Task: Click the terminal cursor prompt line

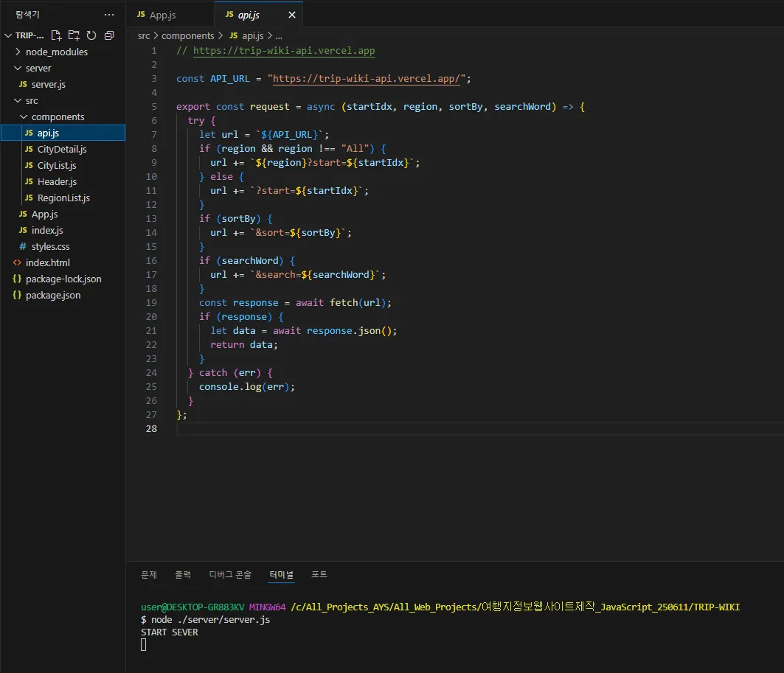Action: click(144, 645)
